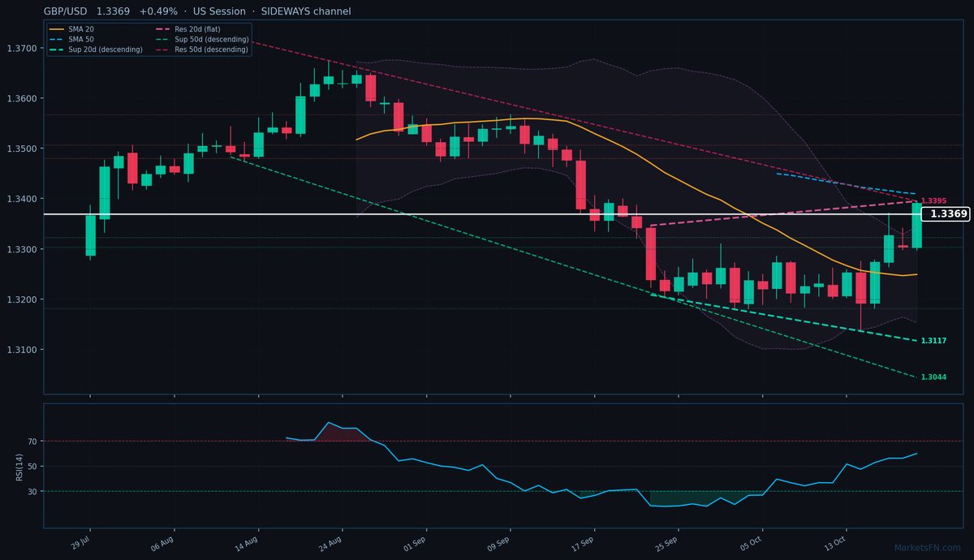Screen dimensions: 974x560
Task: Click the Sup 50d (descending) legend entry
Action: [201, 39]
